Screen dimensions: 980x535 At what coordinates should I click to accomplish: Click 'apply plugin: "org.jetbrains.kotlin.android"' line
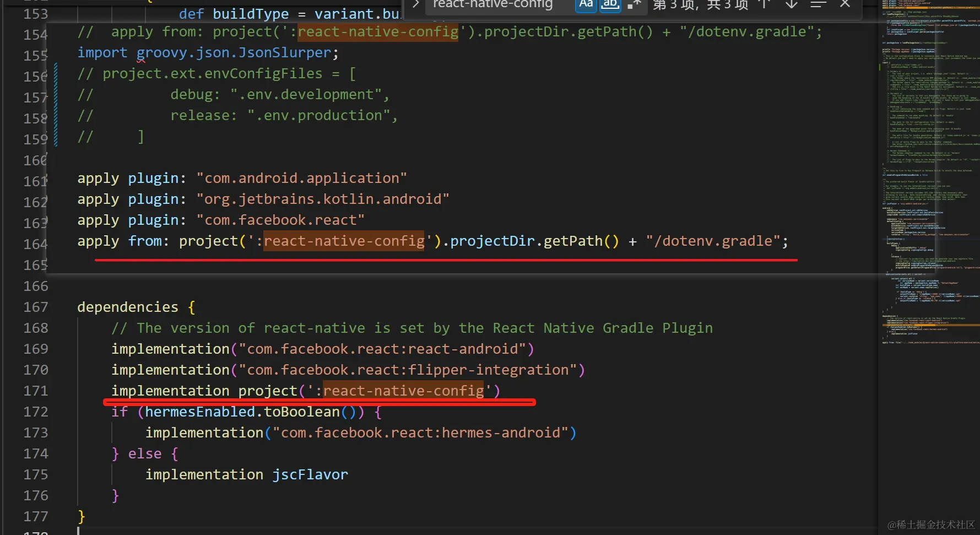pos(263,199)
